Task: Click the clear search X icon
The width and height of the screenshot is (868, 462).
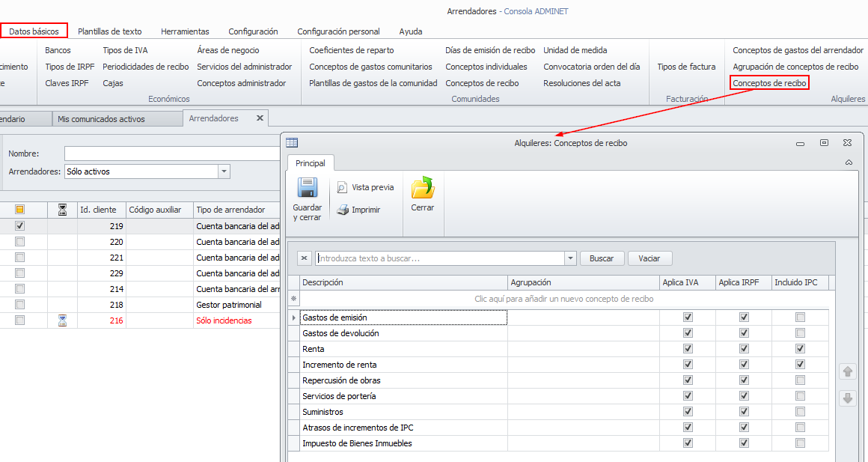Action: [x=305, y=258]
